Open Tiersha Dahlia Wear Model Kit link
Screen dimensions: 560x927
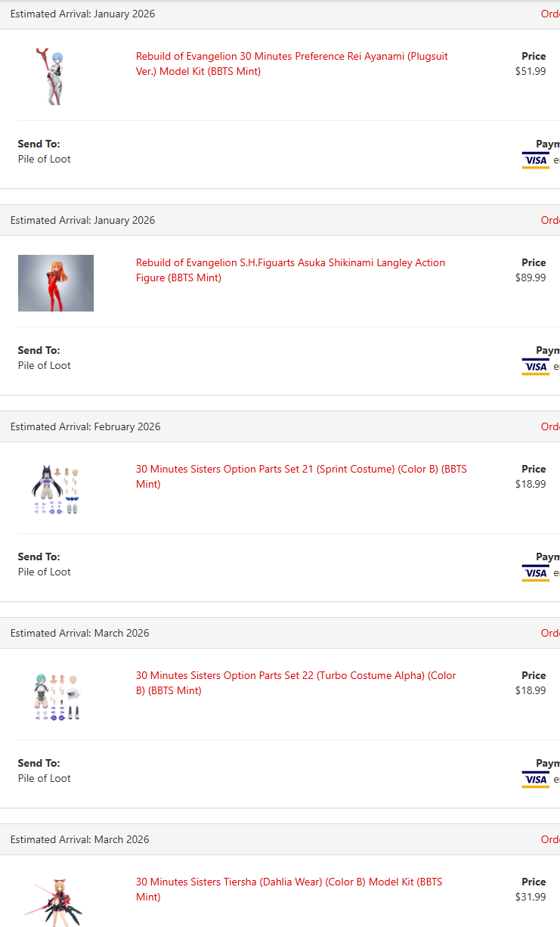click(x=289, y=889)
